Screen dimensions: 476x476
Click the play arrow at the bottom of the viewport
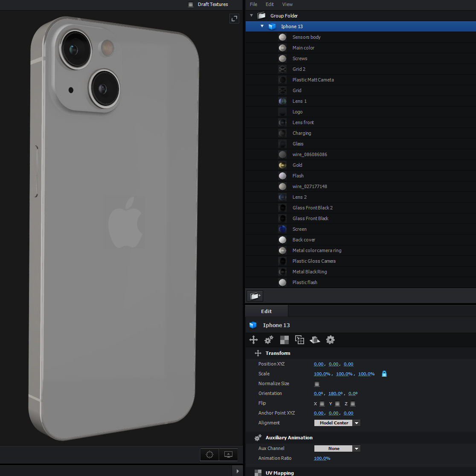click(x=238, y=471)
